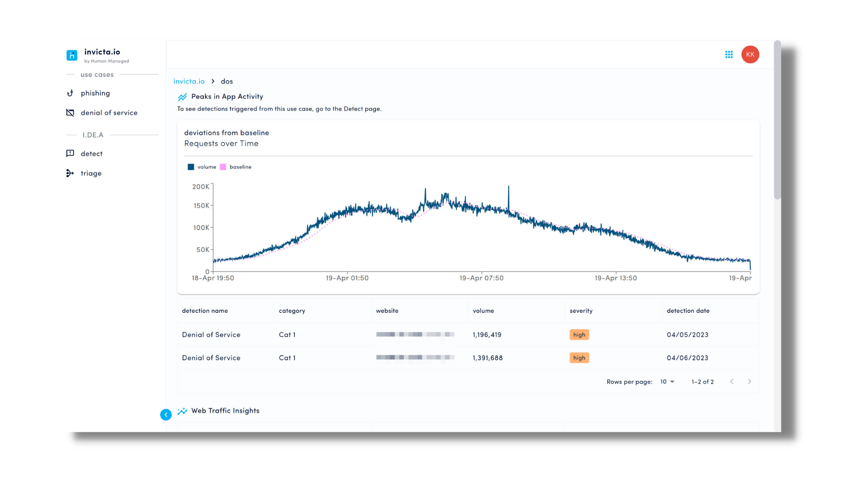This screenshot has height=488, width=868.
Task: Open the KK user avatar menu
Action: (750, 55)
